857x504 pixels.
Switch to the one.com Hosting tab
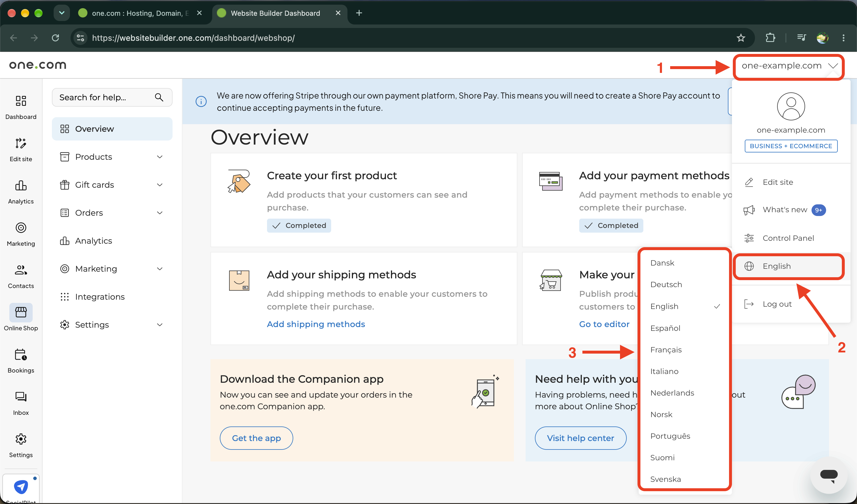141,13
